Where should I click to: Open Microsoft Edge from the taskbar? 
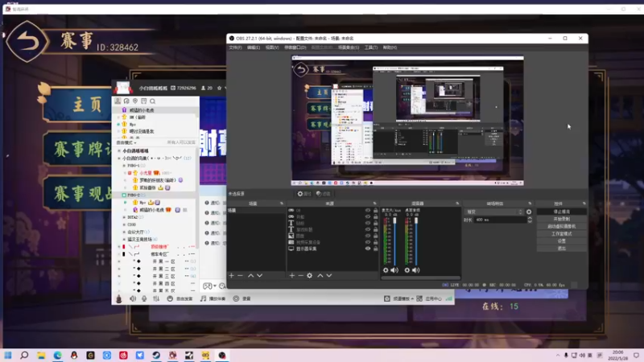[x=57, y=355]
